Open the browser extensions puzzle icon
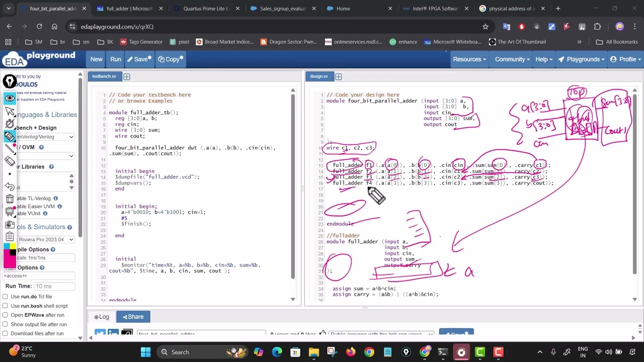 [x=597, y=27]
